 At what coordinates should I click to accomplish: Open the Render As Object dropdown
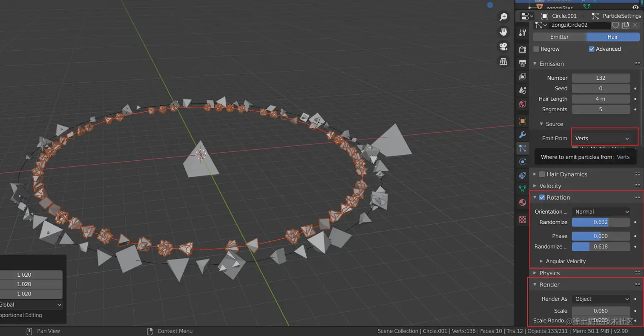(601, 299)
